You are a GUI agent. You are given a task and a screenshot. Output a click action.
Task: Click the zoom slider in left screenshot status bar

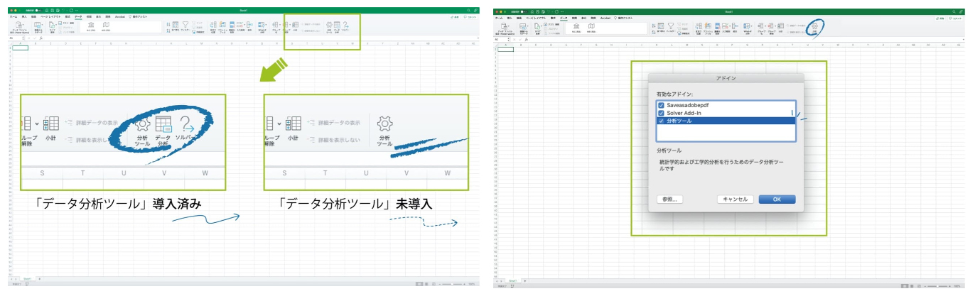coord(453,284)
